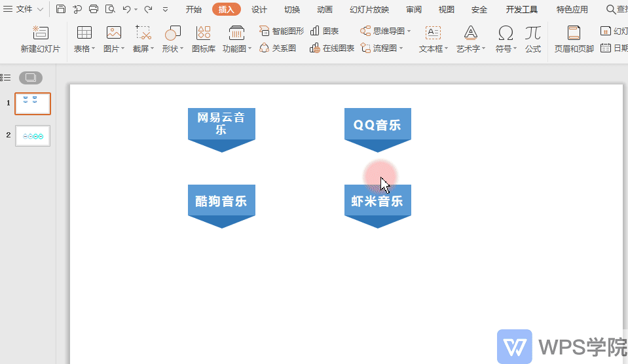Expand the 形状 dropdown arrow

coord(182,48)
